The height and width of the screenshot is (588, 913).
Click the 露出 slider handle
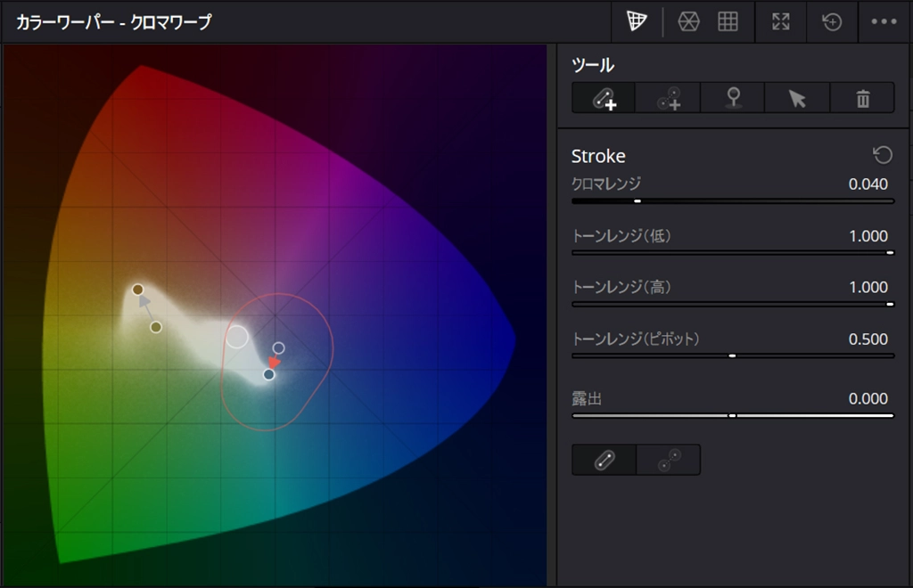[732, 415]
